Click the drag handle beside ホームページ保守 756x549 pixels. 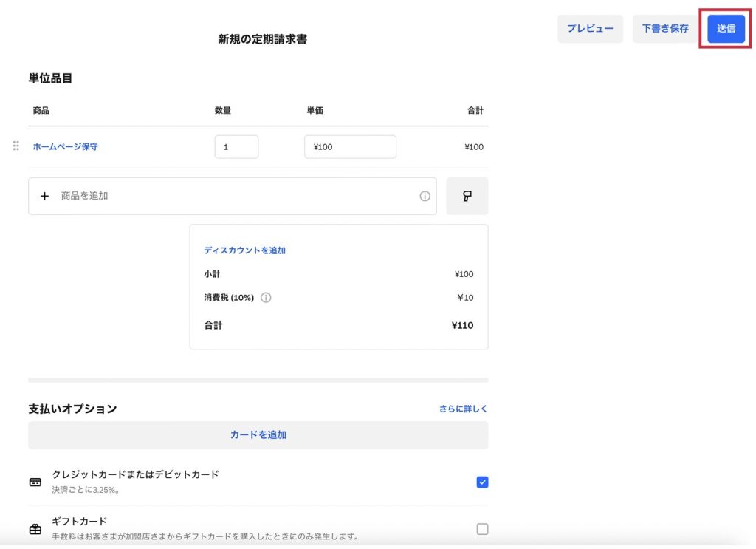[16, 146]
